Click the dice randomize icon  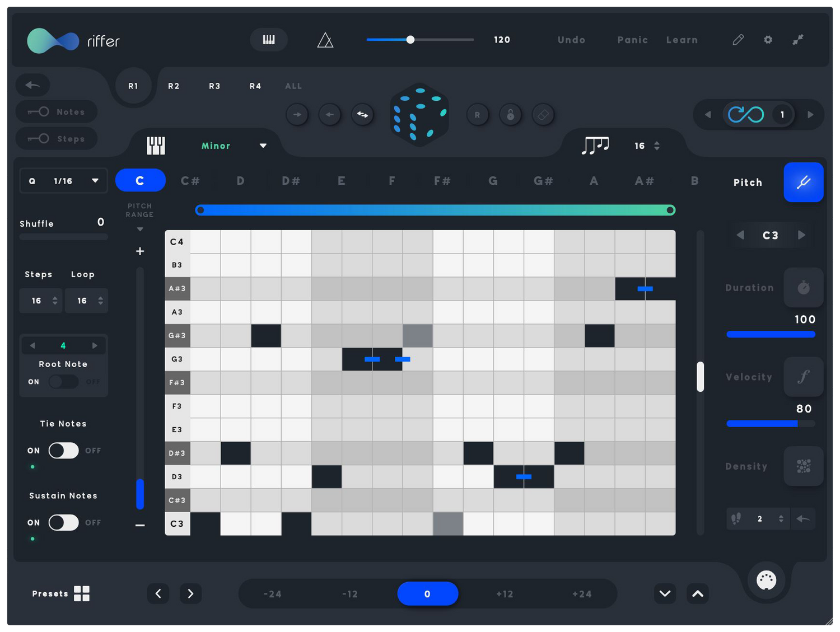pyautogui.click(x=419, y=115)
